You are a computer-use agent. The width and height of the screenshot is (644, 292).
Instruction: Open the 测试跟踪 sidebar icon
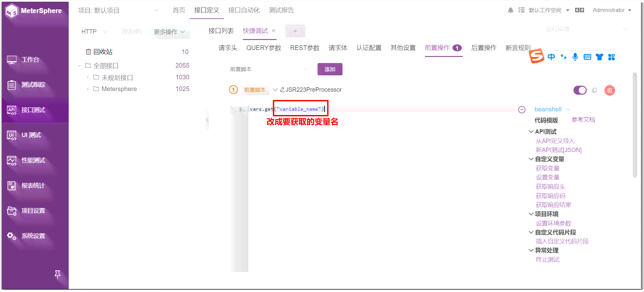pos(12,85)
